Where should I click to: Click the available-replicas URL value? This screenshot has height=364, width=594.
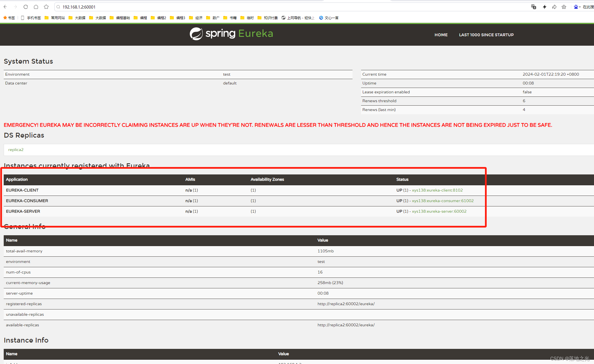click(x=346, y=325)
